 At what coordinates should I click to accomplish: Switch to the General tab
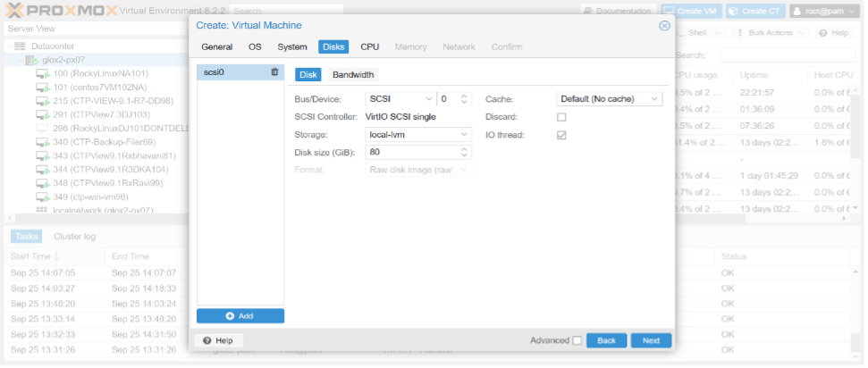point(217,47)
